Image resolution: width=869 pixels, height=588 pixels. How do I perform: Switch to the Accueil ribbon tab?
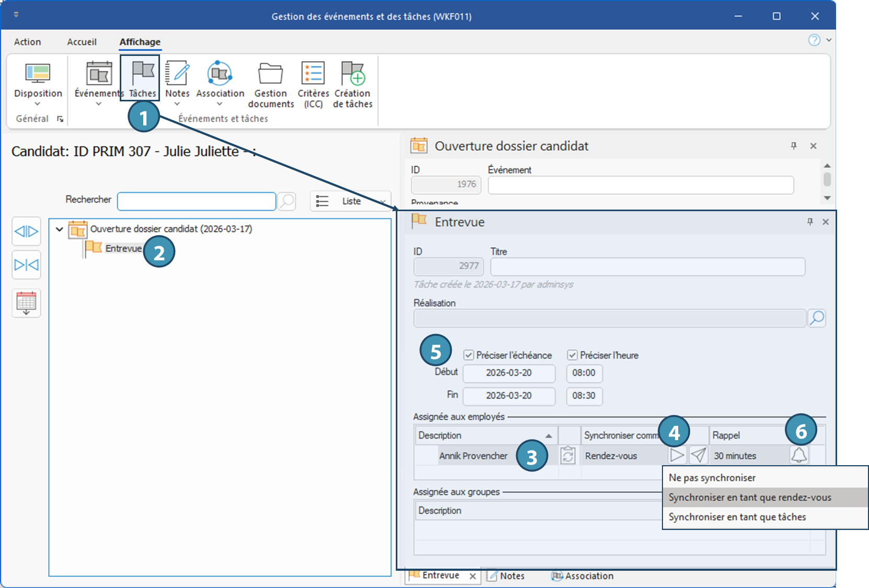coord(82,42)
